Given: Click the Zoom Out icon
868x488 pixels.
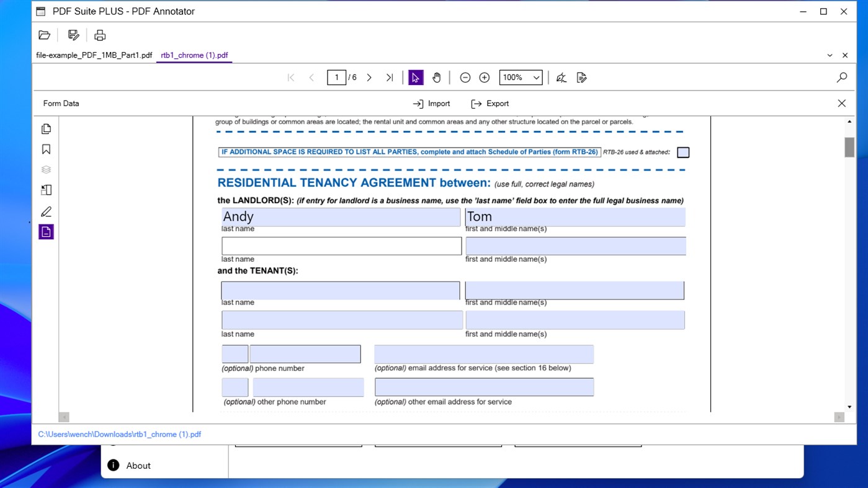Looking at the screenshot, I should [465, 77].
